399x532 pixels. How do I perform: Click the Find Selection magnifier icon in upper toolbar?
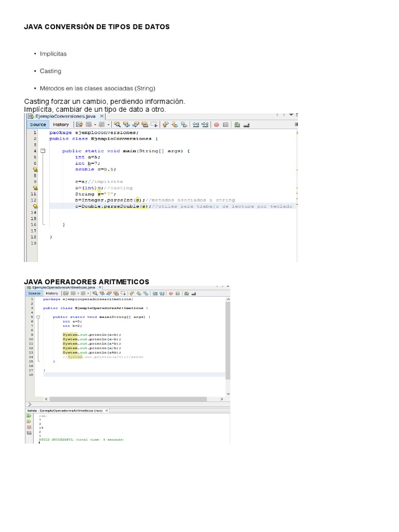117,125
